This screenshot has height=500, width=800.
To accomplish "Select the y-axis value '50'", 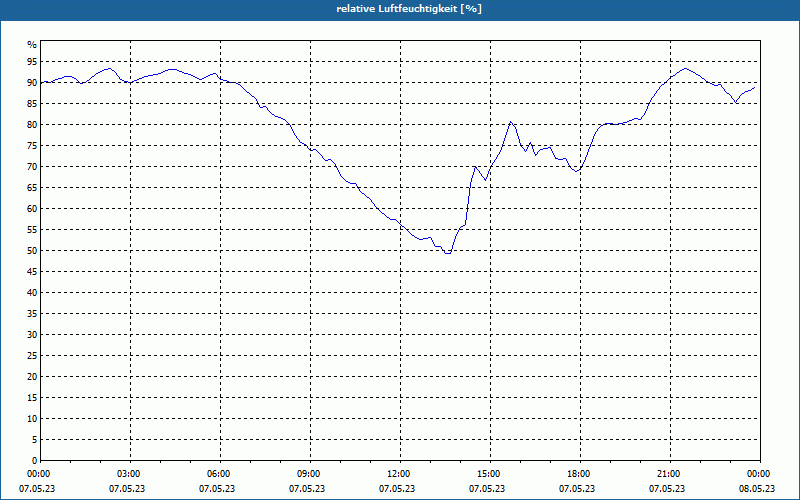I will click(32, 251).
